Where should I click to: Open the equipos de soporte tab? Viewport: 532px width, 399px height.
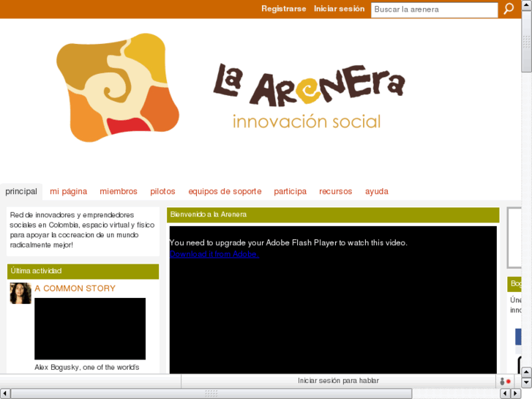tap(225, 192)
